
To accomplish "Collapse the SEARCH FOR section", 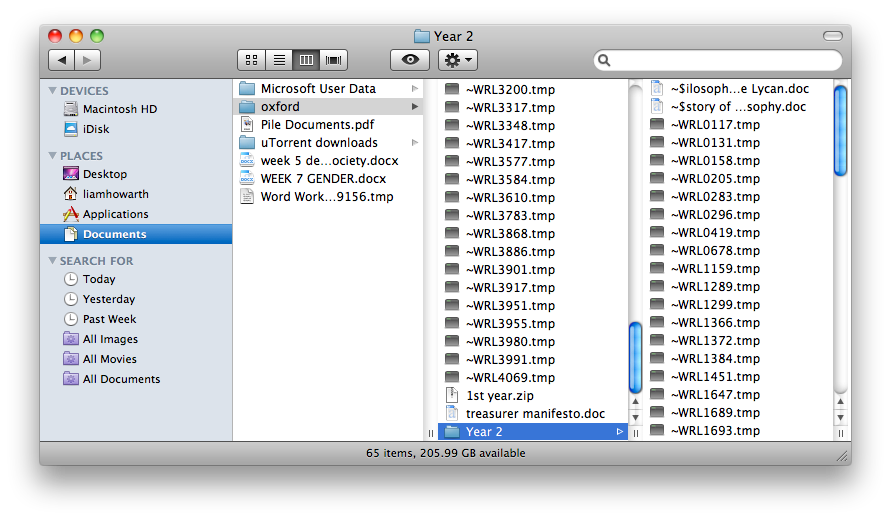I will pos(53,261).
